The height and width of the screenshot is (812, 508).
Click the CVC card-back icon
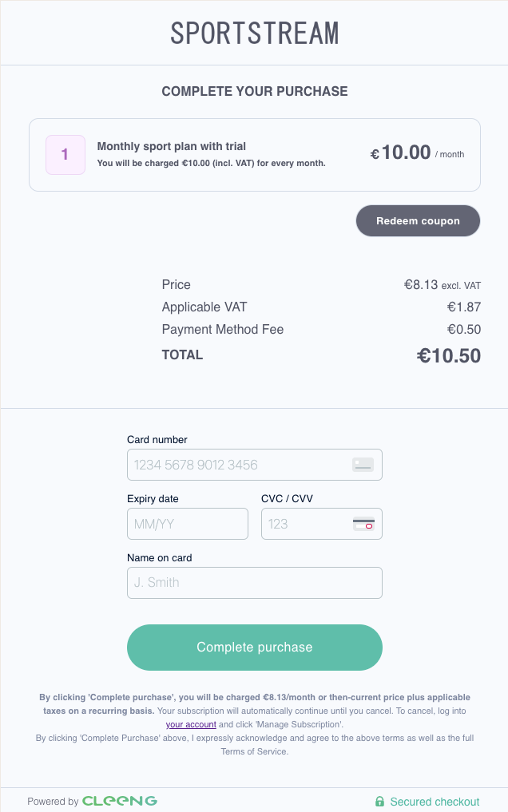[x=363, y=524]
